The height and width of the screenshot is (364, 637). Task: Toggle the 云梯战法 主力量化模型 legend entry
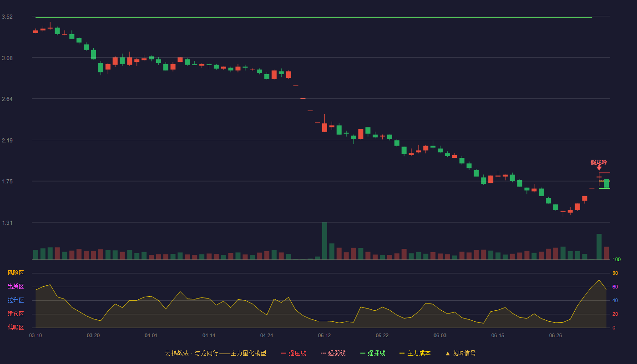(x=215, y=353)
